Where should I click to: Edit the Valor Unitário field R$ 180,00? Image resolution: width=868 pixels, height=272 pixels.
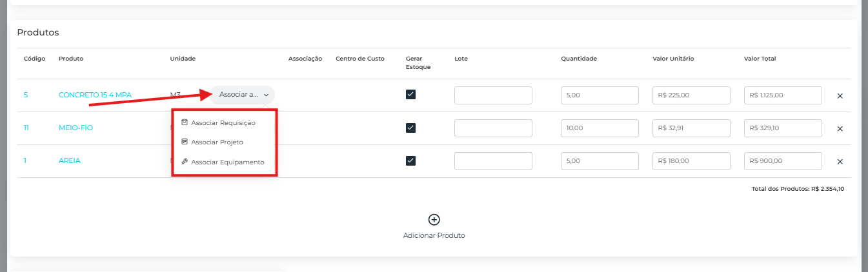pyautogui.click(x=691, y=161)
